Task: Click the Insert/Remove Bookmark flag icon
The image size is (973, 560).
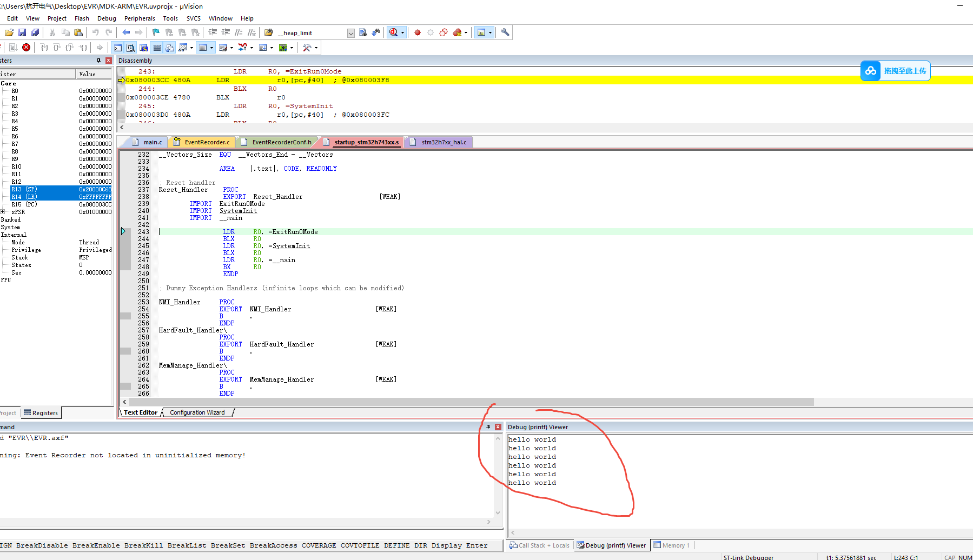Action: (156, 32)
